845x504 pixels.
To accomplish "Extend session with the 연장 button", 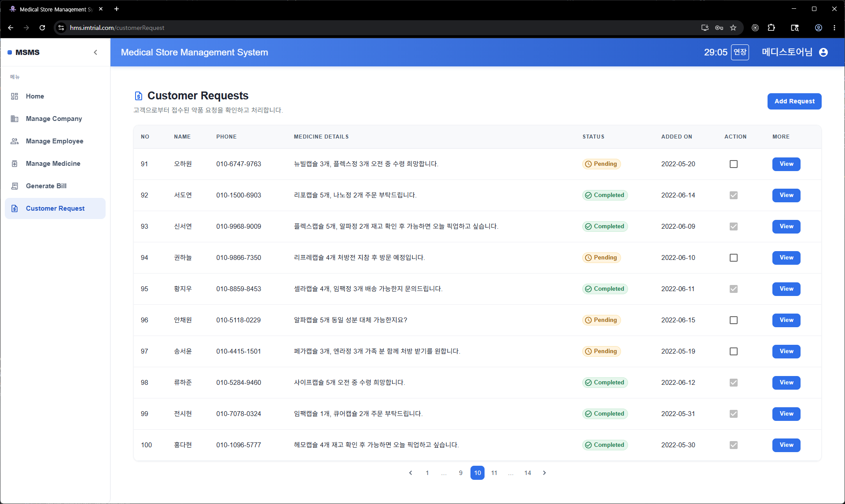I will click(740, 52).
